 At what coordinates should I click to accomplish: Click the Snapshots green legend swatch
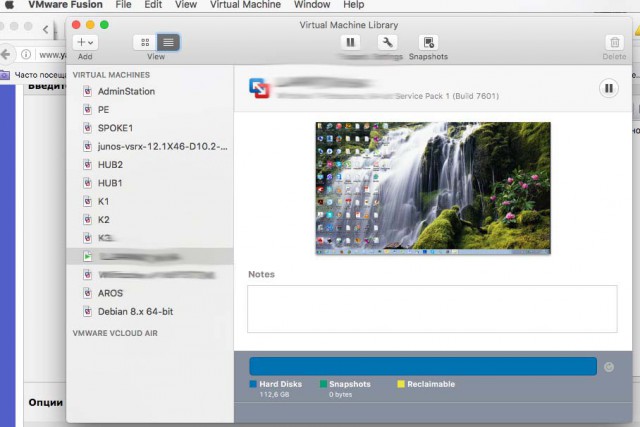[x=324, y=384]
